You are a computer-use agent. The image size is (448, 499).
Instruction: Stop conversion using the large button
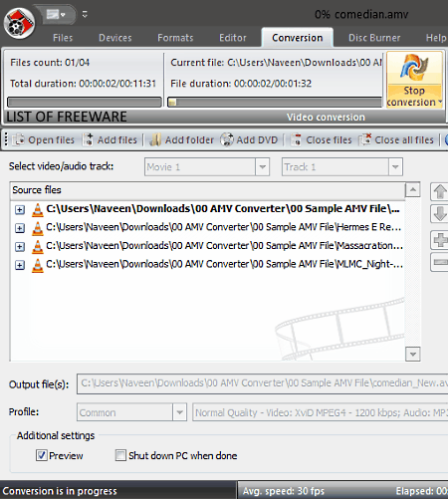coord(414,80)
